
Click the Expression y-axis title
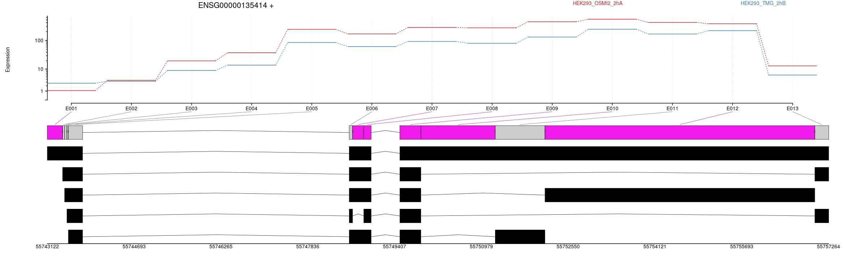pyautogui.click(x=8, y=60)
